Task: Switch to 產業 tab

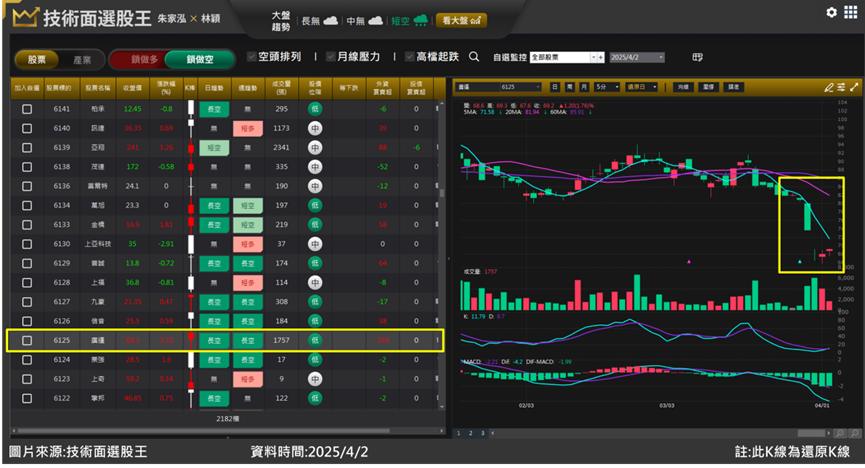Action: click(x=82, y=60)
